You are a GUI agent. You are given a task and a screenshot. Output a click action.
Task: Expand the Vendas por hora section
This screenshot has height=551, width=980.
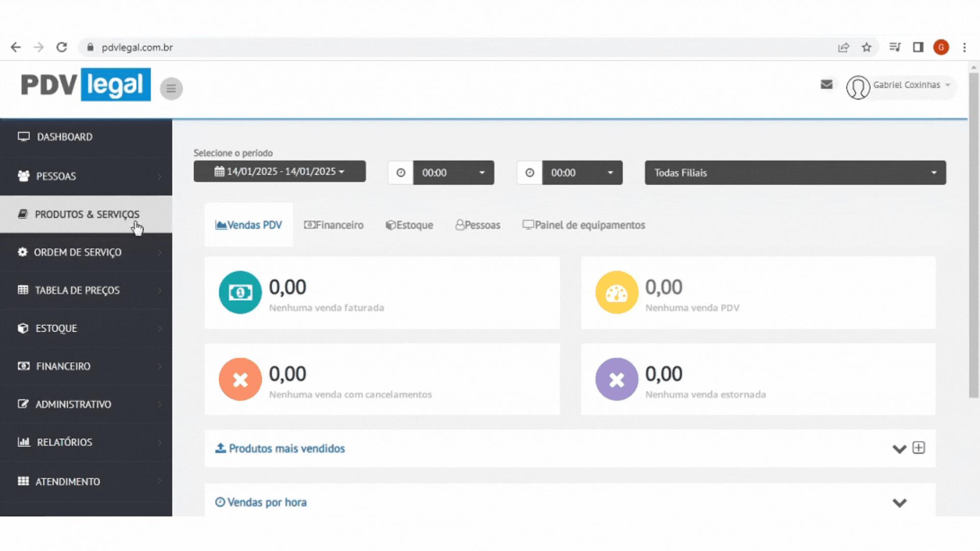[899, 503]
